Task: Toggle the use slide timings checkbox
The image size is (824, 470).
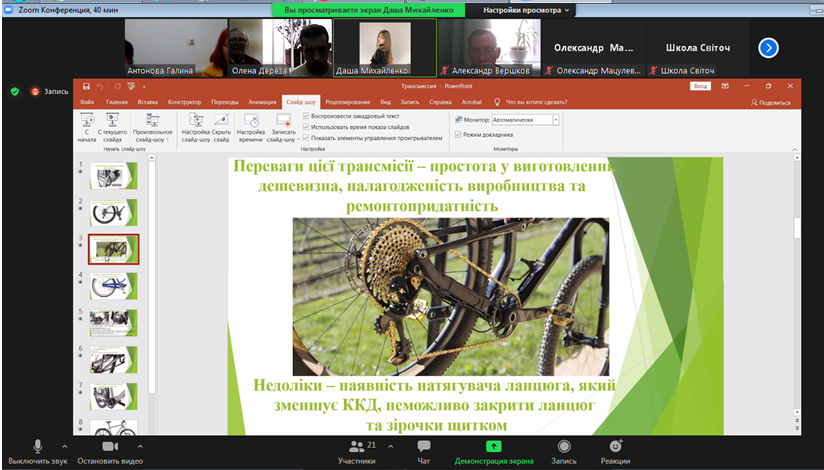Action: click(306, 127)
